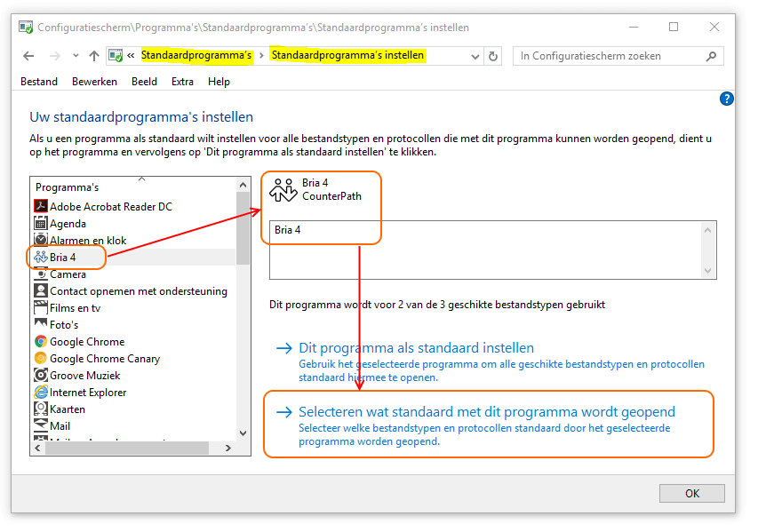Open the Beeld menu
Image resolution: width=758 pixels, height=532 pixels.
(x=145, y=82)
